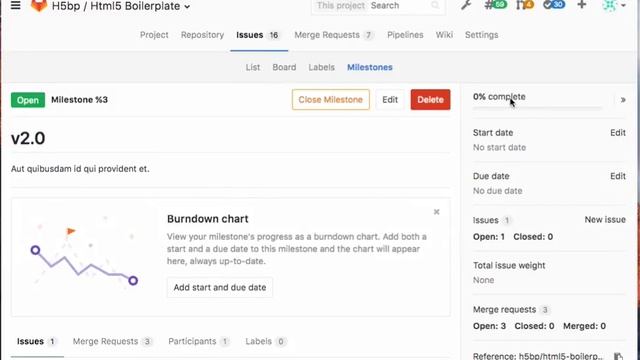The height and width of the screenshot is (360, 640).
Task: Click the green Open status badge
Action: point(28,100)
